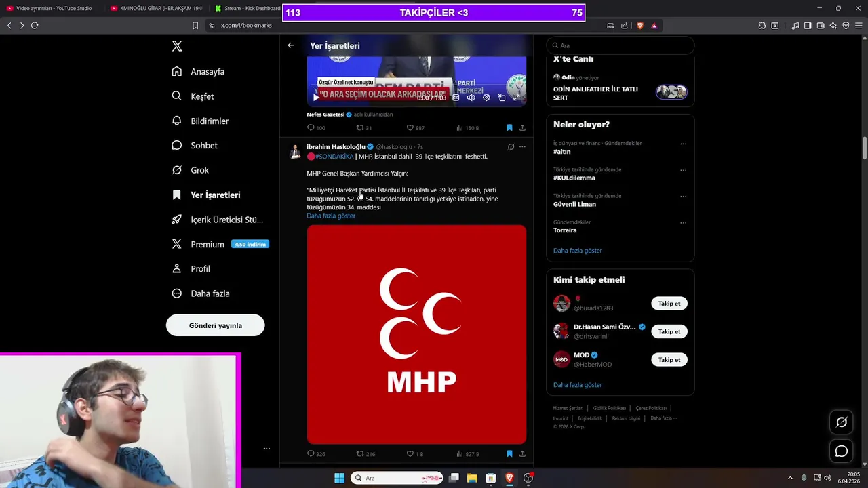Open more options on Haskoloğlu post
The image size is (868, 488).
click(x=522, y=146)
